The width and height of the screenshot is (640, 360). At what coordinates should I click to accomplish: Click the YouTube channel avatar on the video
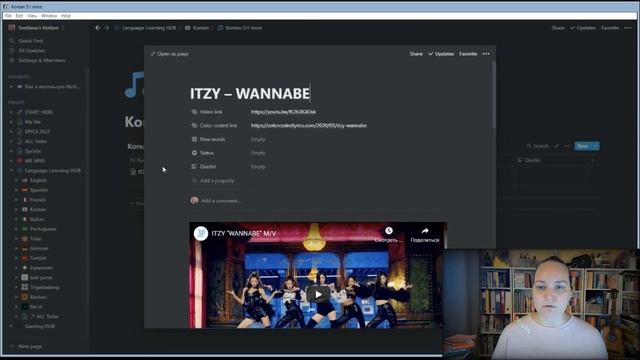point(201,233)
